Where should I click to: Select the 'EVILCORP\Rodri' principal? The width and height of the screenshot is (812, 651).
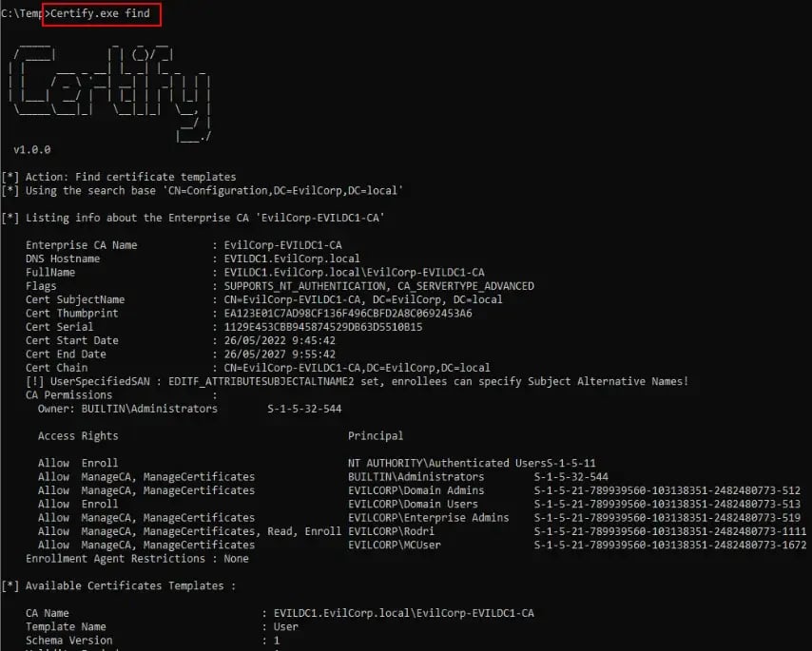pyautogui.click(x=392, y=531)
